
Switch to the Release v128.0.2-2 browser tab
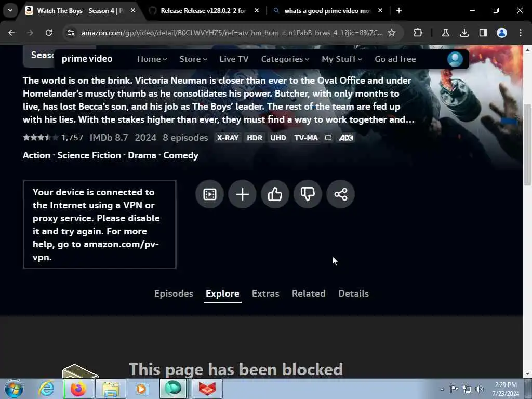click(203, 10)
